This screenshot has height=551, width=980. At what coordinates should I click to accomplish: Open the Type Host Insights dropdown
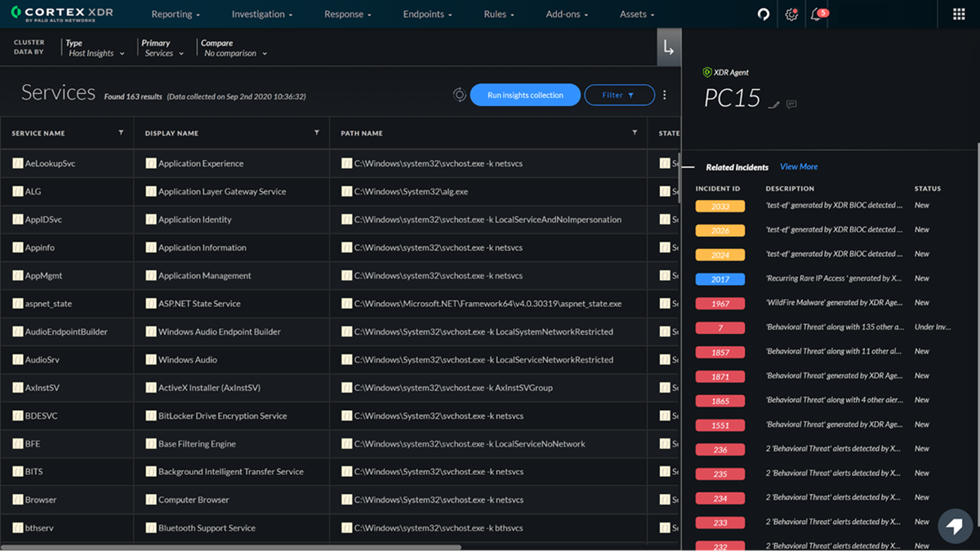[x=96, y=52]
